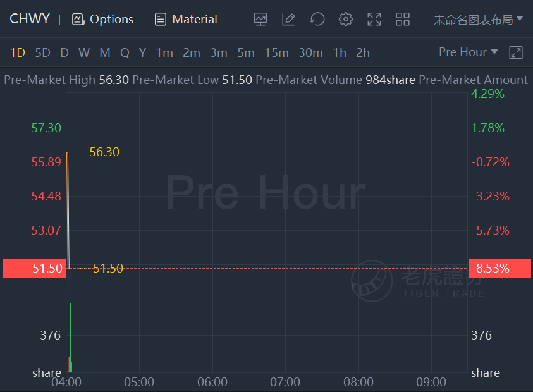Expand the 未命名图表布局 layout dropdown
Image resolution: width=533 pixels, height=392 pixels.
(478, 20)
